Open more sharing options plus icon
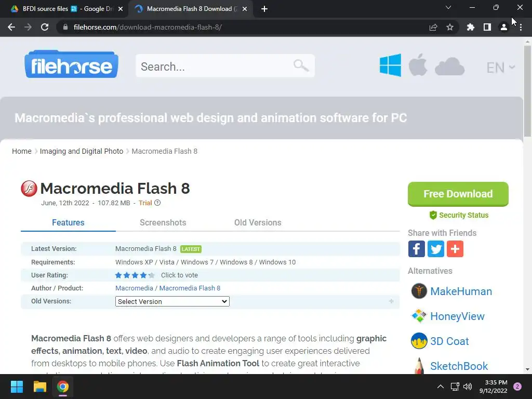The height and width of the screenshot is (399, 532). click(x=455, y=249)
